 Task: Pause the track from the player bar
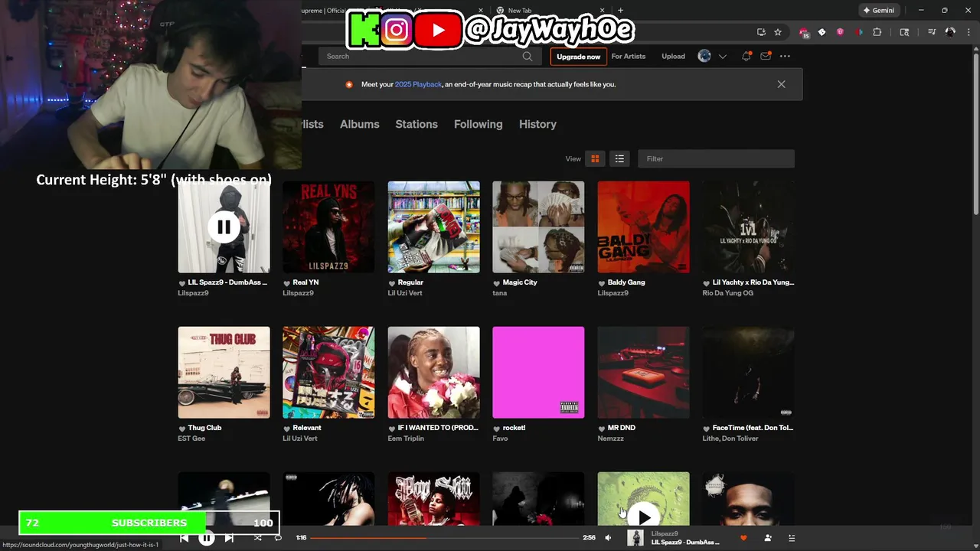point(207,538)
